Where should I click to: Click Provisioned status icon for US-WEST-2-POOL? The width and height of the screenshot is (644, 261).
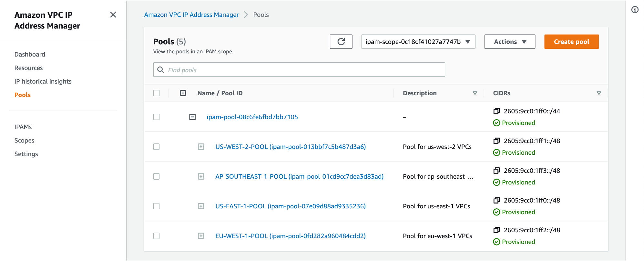[496, 152]
